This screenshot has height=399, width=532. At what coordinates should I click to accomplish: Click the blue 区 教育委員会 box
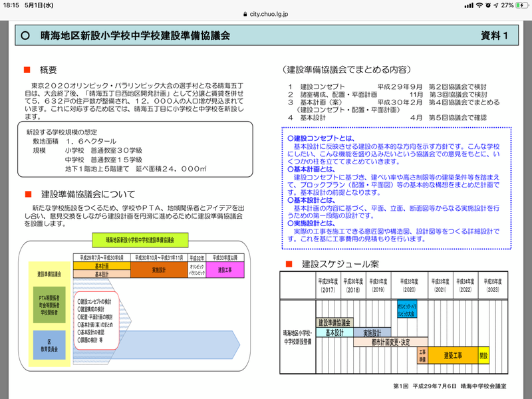49,345
